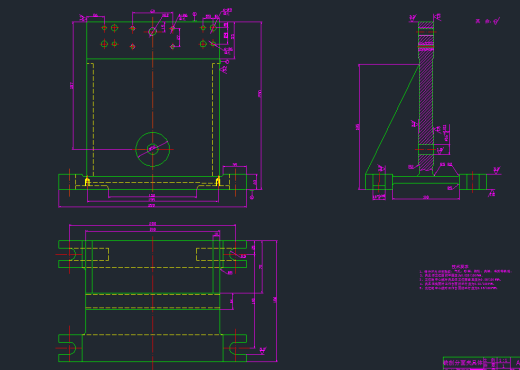Click the magenta technical requirements heading
Viewport: 520px width, 370px height.
point(460,267)
